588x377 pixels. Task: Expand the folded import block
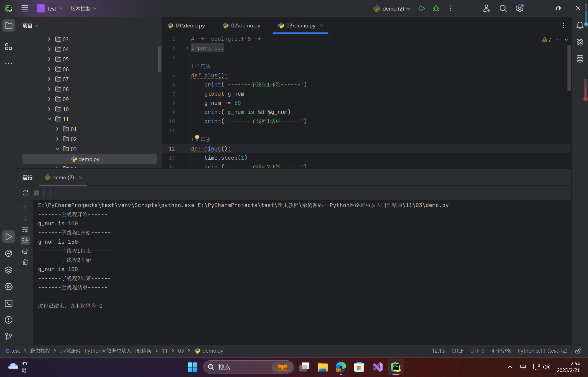(187, 48)
